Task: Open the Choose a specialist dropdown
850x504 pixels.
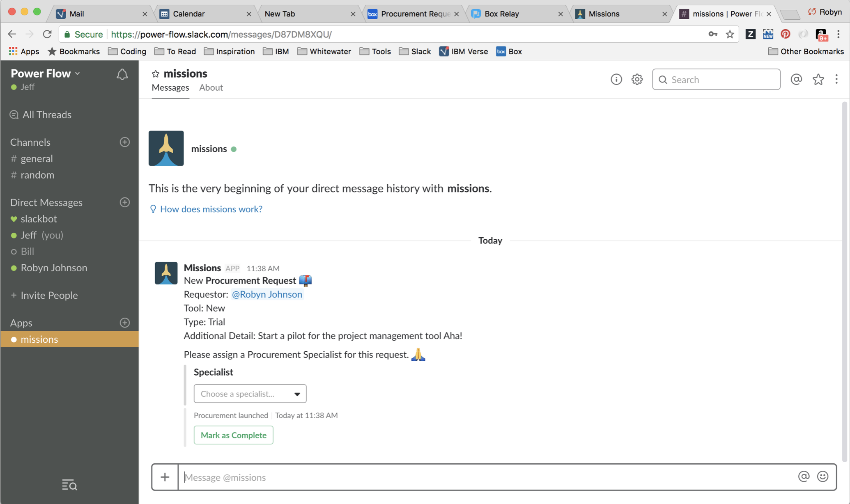Action: coord(249,394)
